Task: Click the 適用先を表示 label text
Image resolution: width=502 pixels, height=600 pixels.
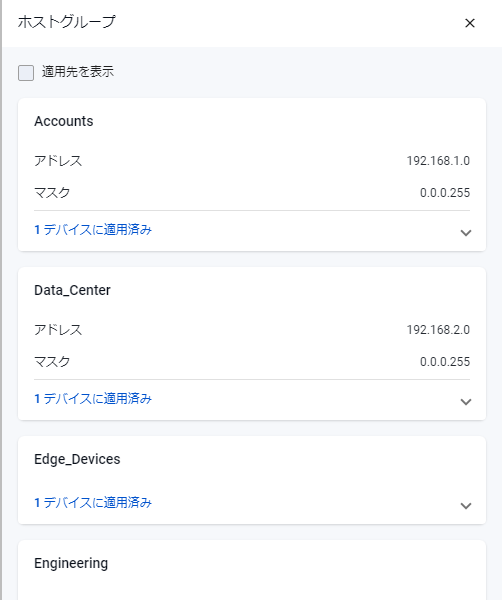Action: (78, 72)
